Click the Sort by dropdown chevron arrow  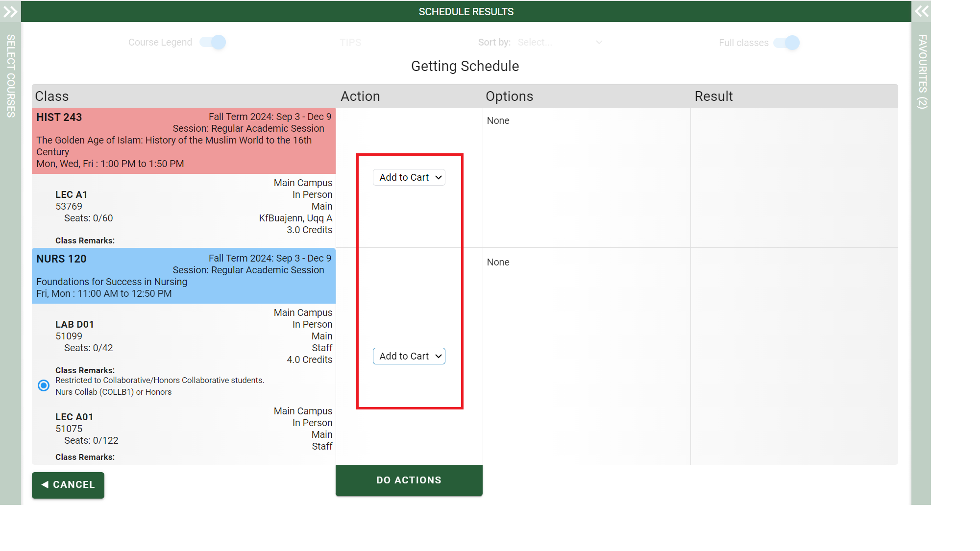pos(599,43)
